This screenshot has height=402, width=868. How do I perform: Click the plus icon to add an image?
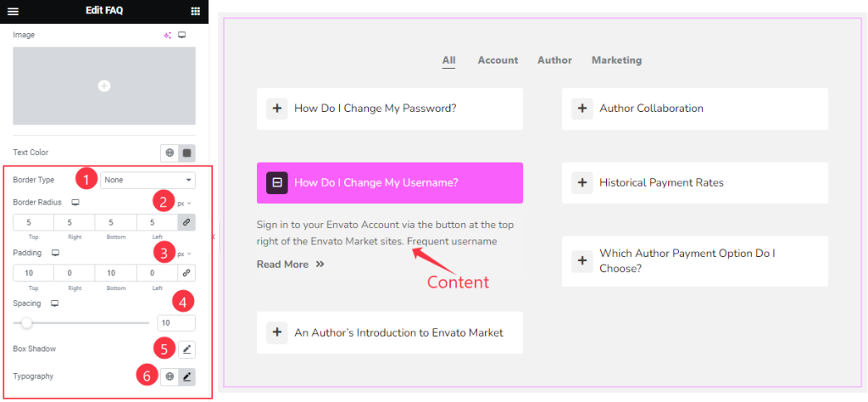pos(104,86)
